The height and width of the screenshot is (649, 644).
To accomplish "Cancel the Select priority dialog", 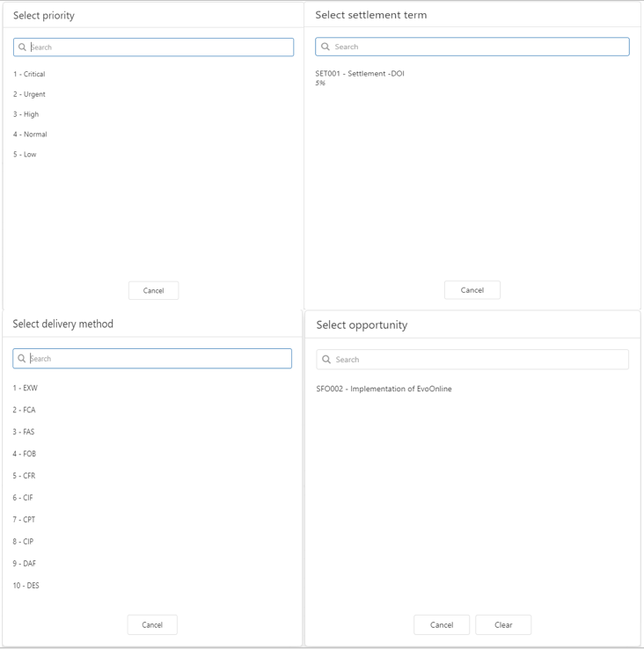I will point(153,291).
